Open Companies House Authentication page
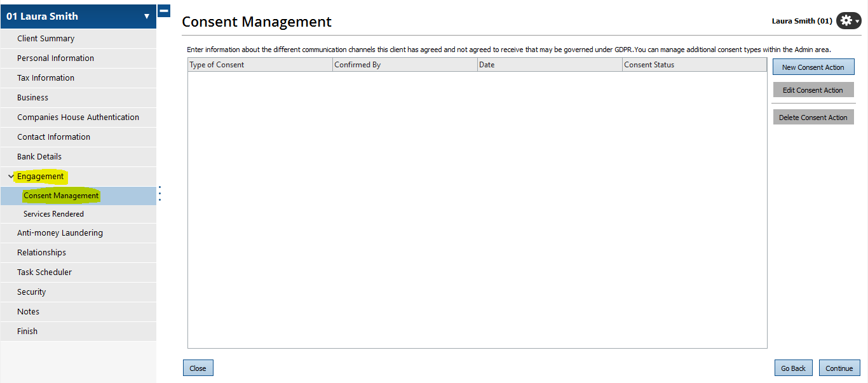This screenshot has height=383, width=868. coord(78,118)
